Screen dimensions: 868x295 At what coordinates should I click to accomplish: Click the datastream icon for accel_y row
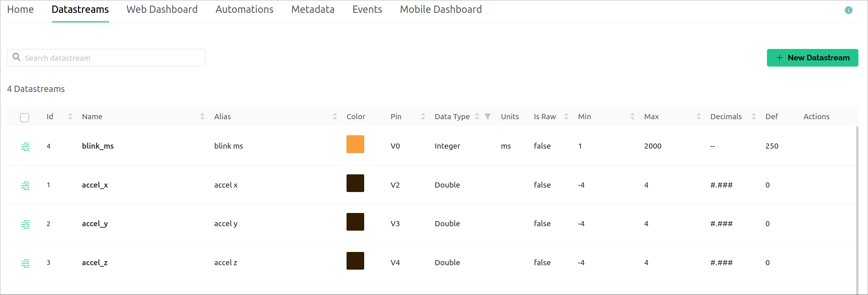point(25,224)
